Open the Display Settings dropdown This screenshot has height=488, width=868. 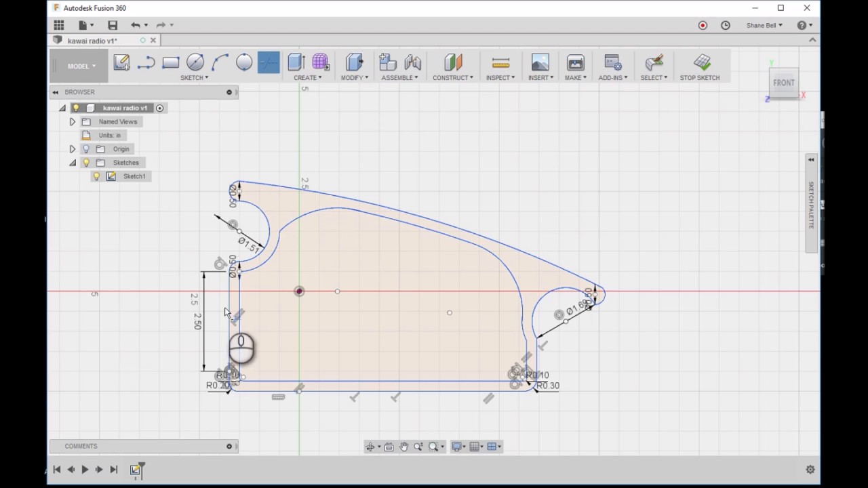coord(459,447)
